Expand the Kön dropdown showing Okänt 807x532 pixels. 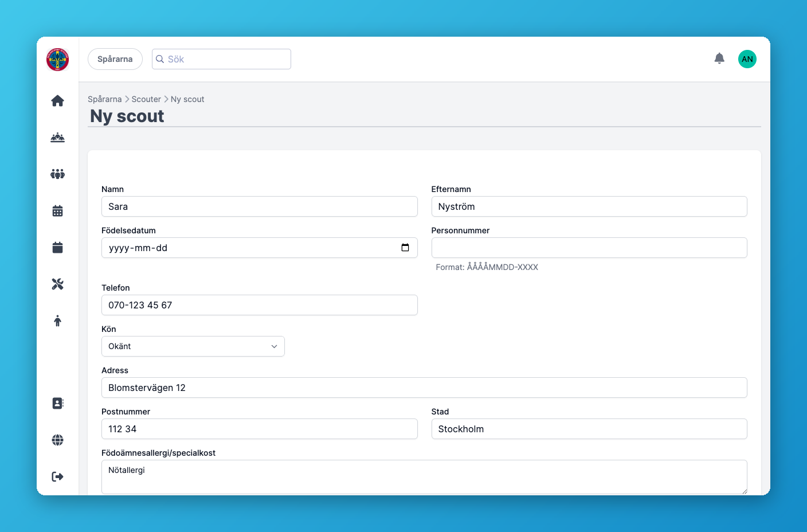193,346
